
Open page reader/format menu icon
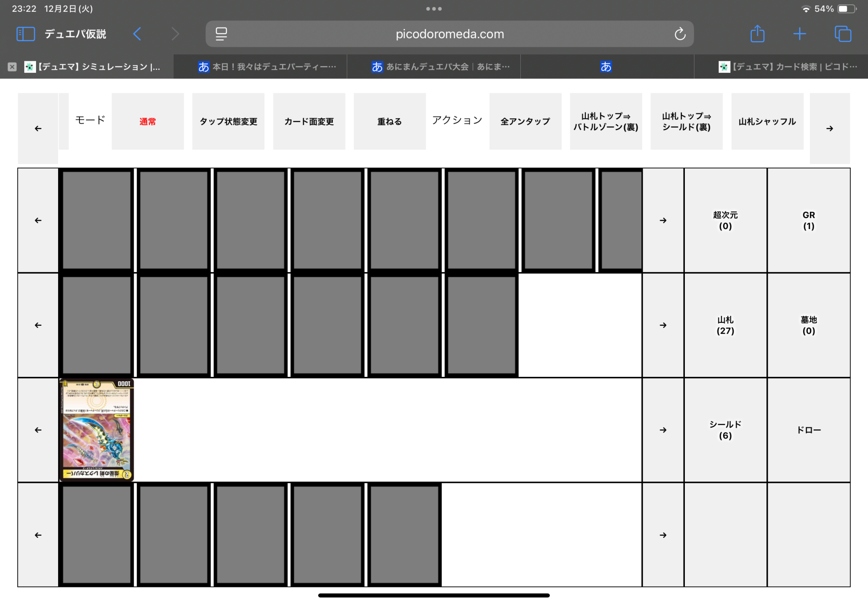point(221,34)
